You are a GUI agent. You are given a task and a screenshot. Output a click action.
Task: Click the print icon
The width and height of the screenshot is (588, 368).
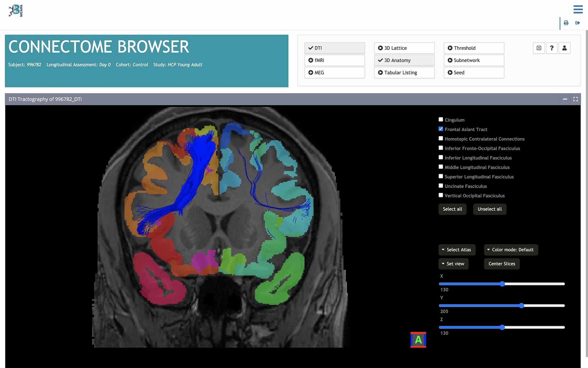(566, 23)
